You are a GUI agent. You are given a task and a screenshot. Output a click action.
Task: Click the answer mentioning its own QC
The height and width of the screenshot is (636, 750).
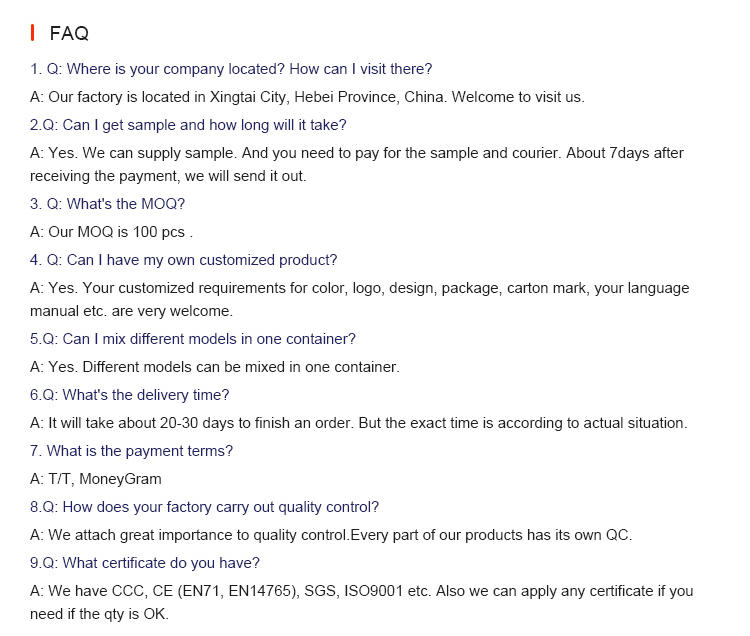coord(331,535)
